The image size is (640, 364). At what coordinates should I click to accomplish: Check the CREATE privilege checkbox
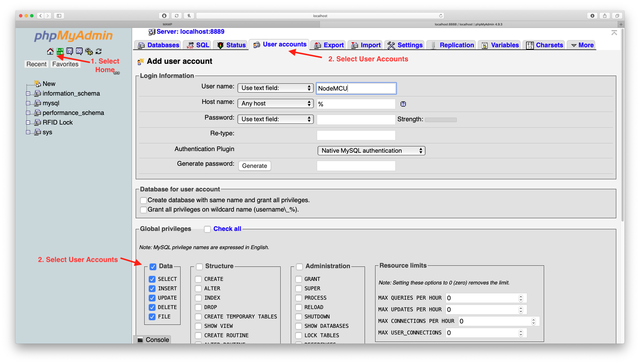click(198, 279)
